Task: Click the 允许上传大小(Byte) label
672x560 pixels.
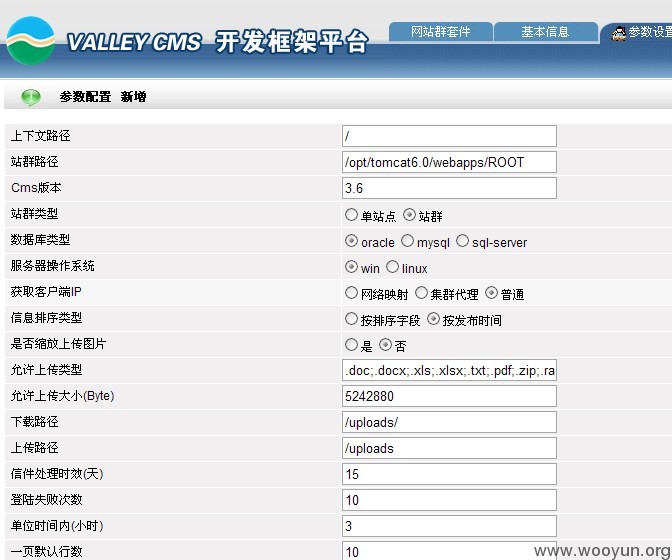Action: 63,395
